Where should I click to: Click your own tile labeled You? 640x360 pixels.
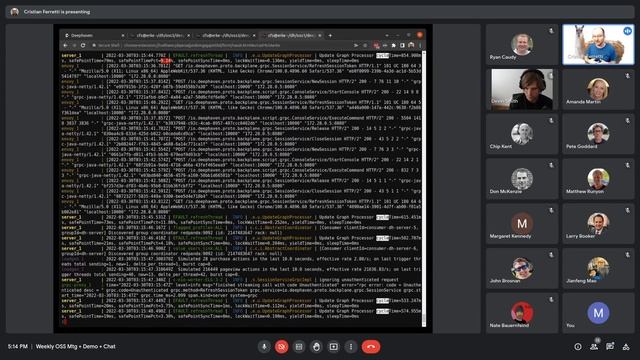pyautogui.click(x=598, y=313)
